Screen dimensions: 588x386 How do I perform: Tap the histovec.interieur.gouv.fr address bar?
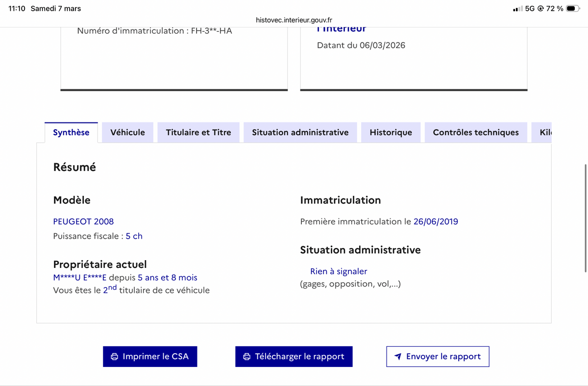(294, 20)
